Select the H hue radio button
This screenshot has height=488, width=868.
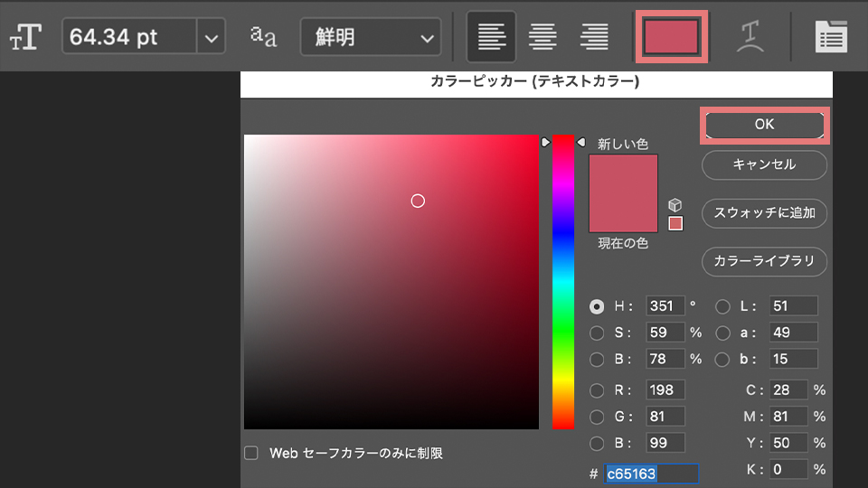(x=597, y=306)
